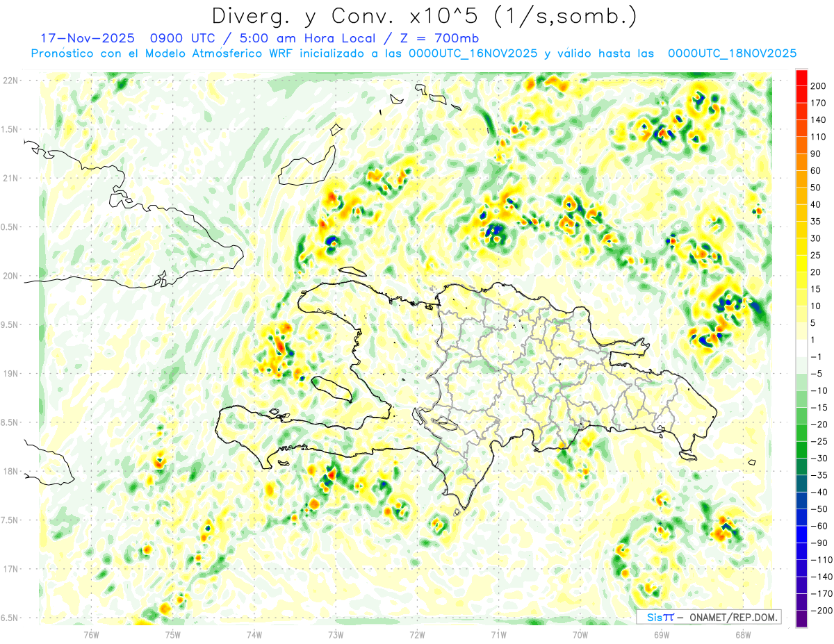This screenshot has width=834, height=644.
Task: Click the '68W' longitude axis label
Action: pos(743,634)
